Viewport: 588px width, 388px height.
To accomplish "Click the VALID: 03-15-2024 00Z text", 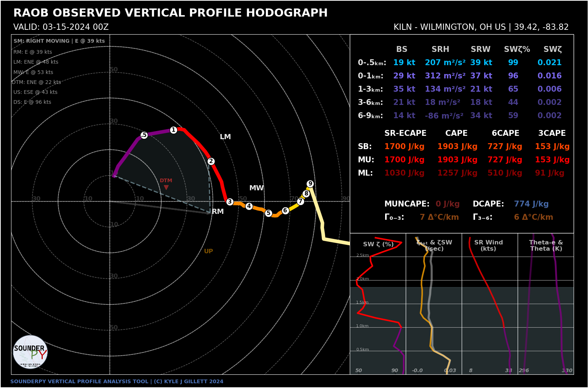I will point(61,27).
